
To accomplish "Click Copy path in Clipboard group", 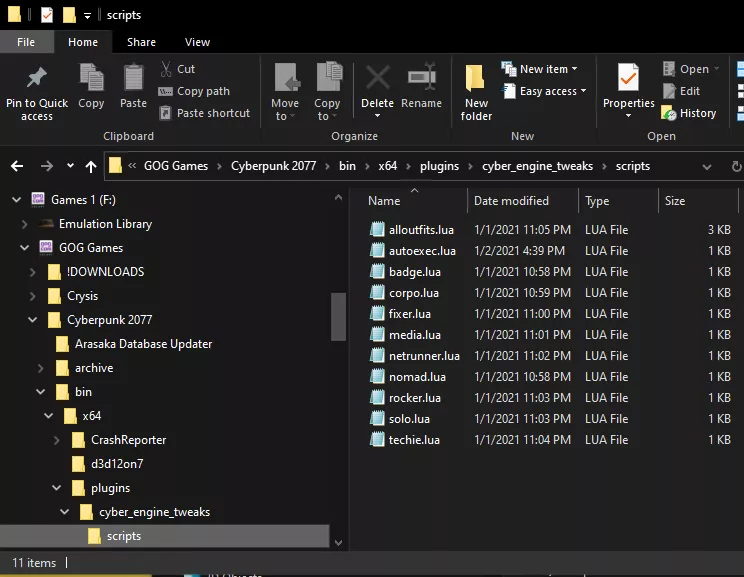I will pos(194,91).
